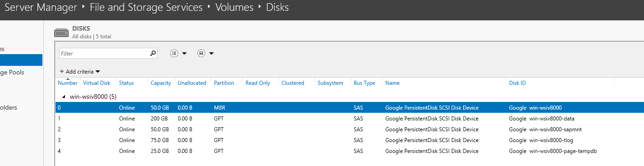Screen dimensions: 644x166
Task: Sort by Unallocated column header
Action: point(192,83)
